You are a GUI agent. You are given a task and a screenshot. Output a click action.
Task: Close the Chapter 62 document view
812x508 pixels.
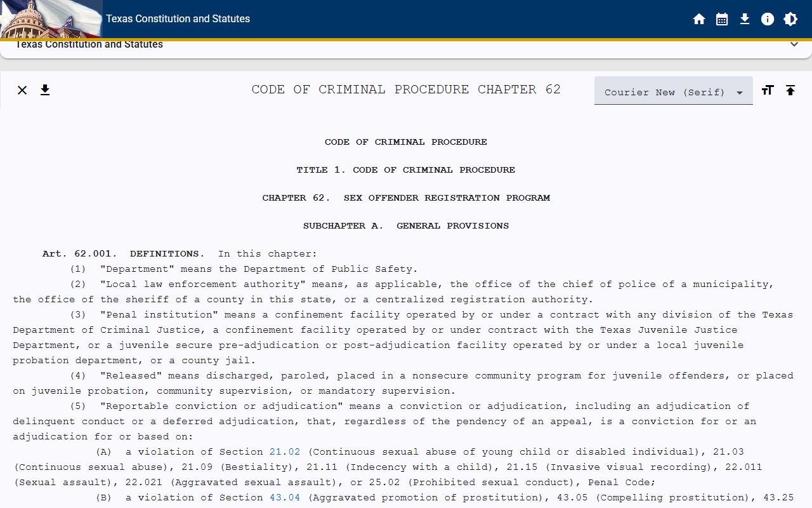(22, 90)
